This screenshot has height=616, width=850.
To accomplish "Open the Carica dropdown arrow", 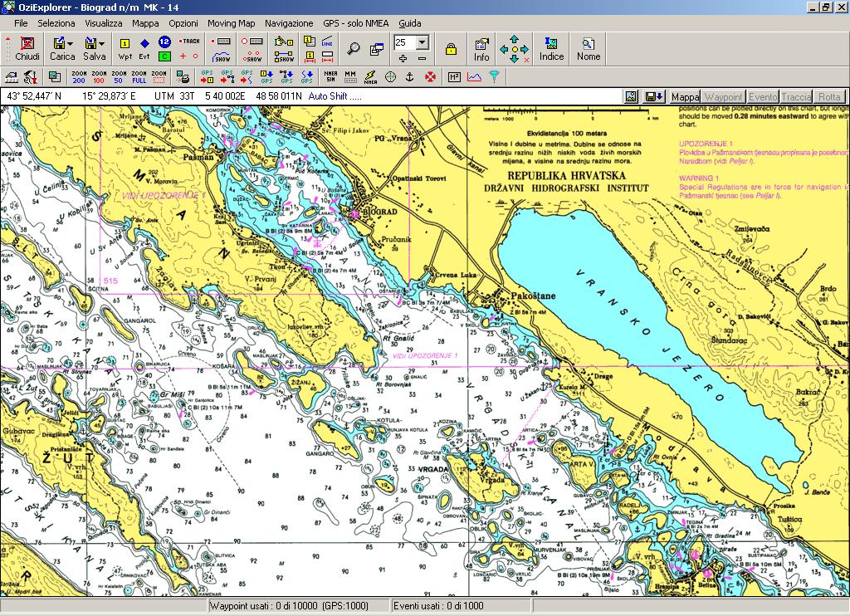I will 70,44.
